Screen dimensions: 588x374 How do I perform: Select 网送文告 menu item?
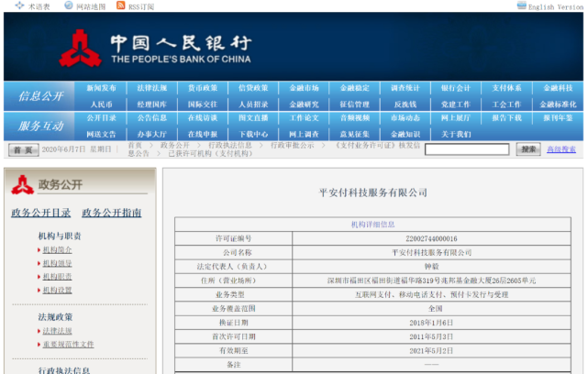tap(101, 134)
